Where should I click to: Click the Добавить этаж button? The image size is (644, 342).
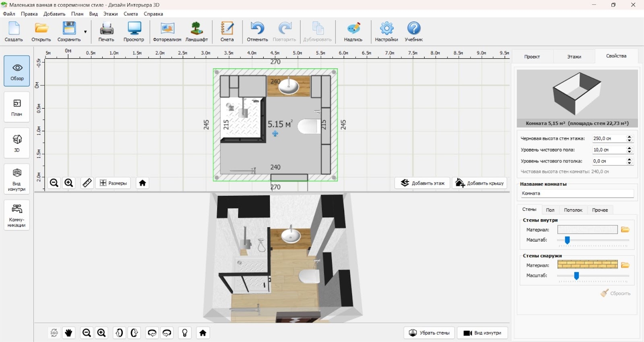[422, 183]
